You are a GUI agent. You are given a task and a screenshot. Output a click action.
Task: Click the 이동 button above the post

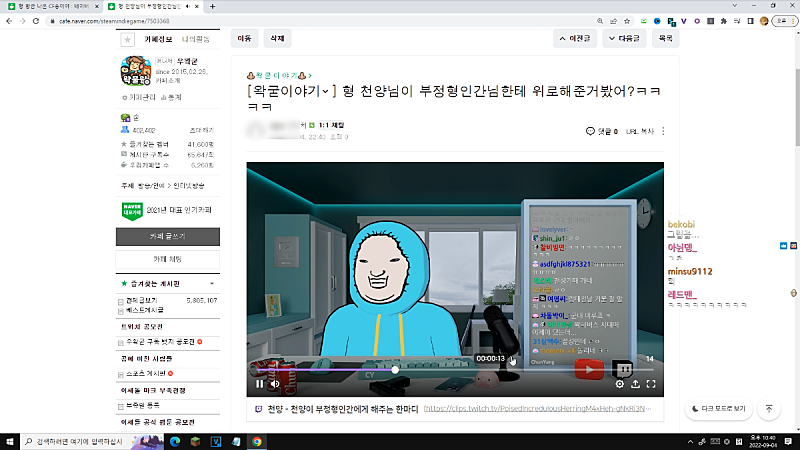click(244, 38)
